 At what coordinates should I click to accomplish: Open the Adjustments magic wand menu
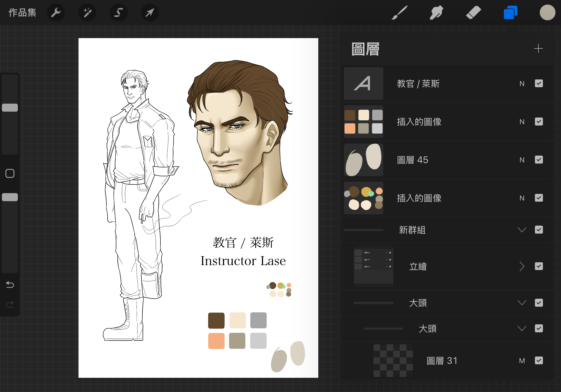[x=87, y=12]
